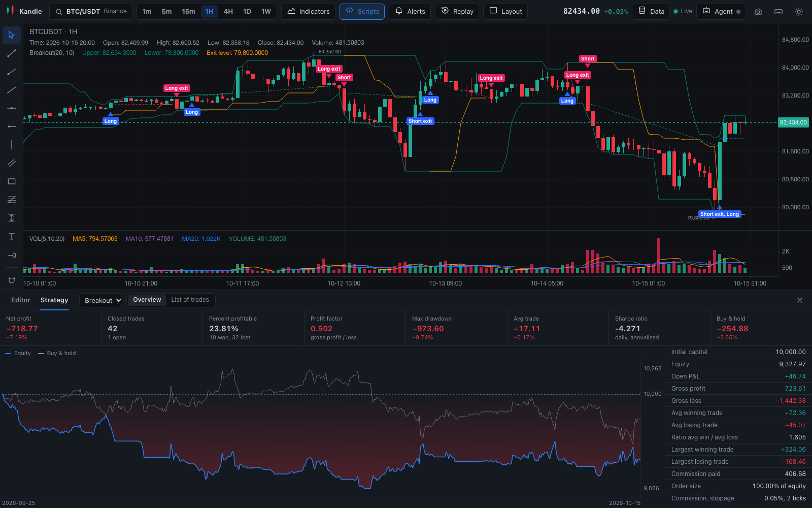Click the Scripts button
The height and width of the screenshot is (508, 812).
click(x=362, y=12)
